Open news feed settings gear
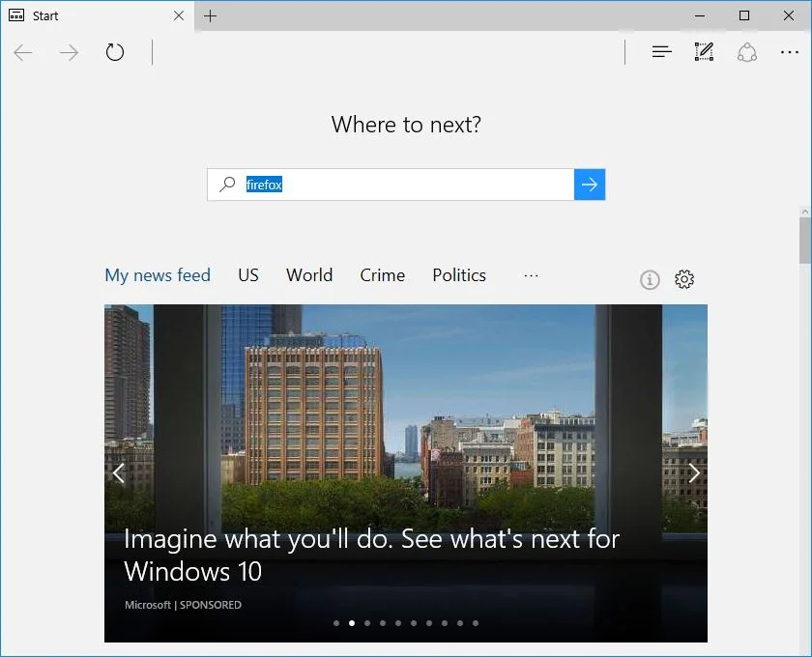The width and height of the screenshot is (812, 657). click(684, 279)
